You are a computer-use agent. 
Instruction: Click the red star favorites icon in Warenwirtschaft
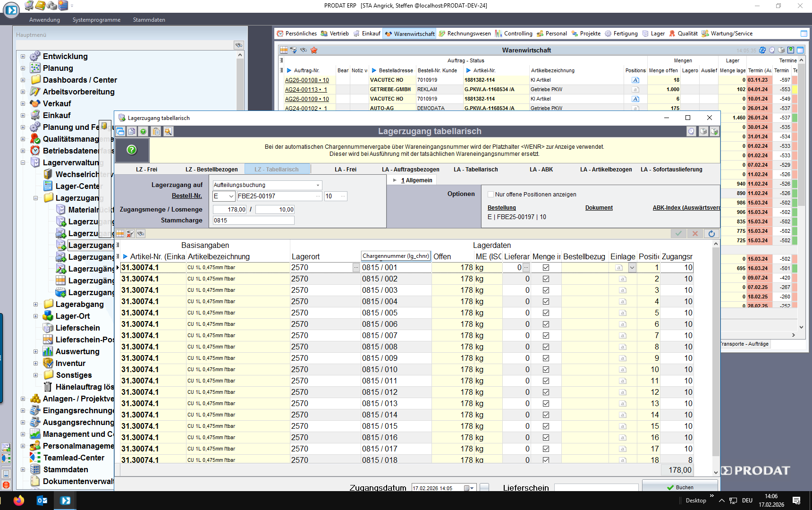[314, 50]
